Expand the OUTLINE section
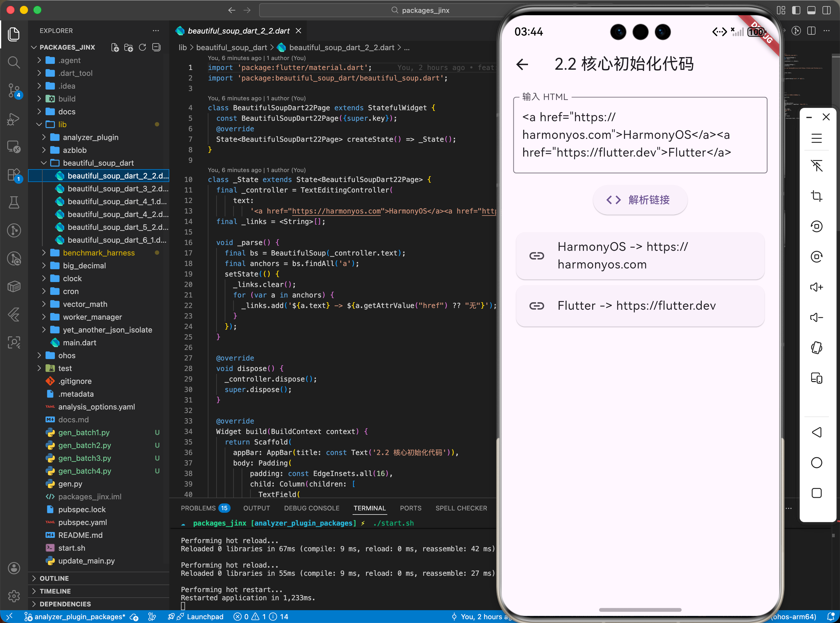The image size is (840, 623). 54,578
